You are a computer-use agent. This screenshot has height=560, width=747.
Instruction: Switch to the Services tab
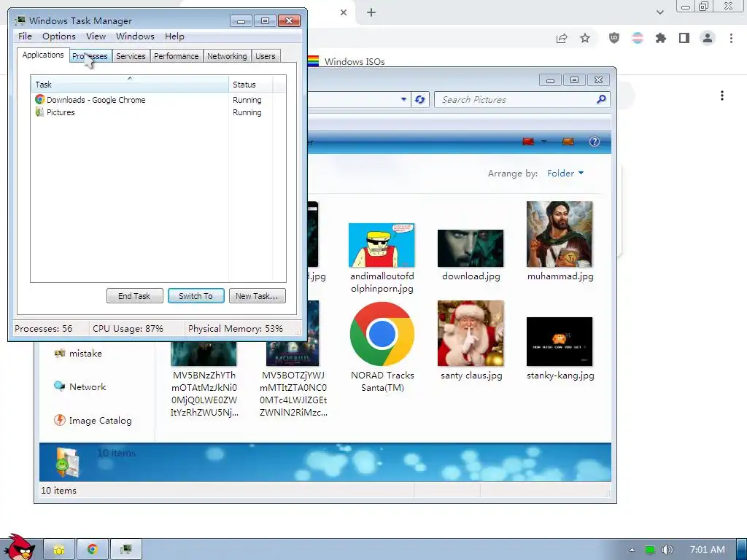(x=131, y=56)
